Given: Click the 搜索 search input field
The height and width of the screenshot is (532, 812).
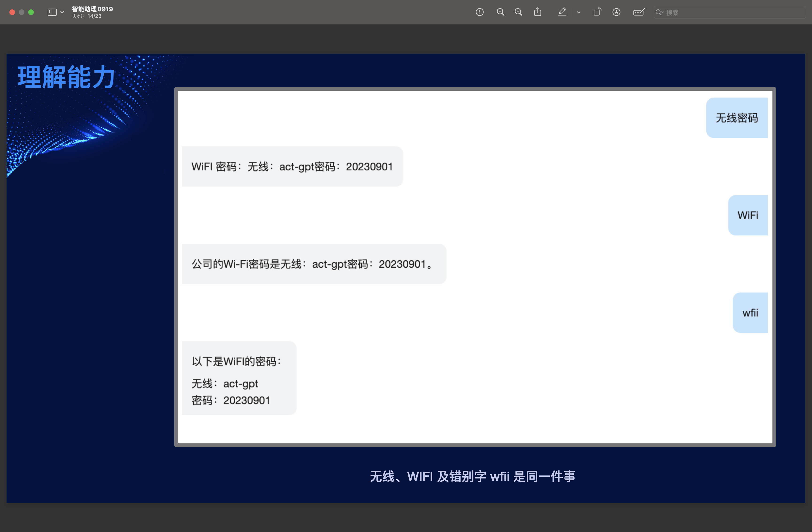Looking at the screenshot, I should tap(734, 13).
